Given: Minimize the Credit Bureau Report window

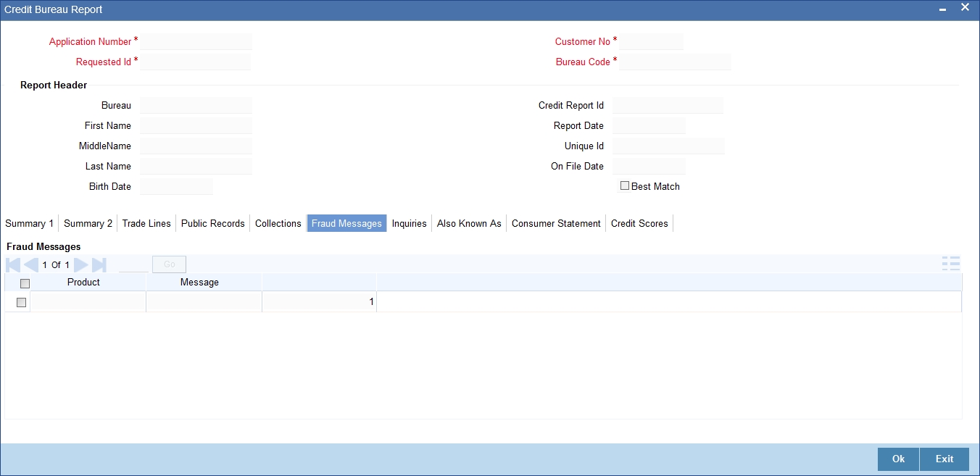Looking at the screenshot, I should [942, 9].
